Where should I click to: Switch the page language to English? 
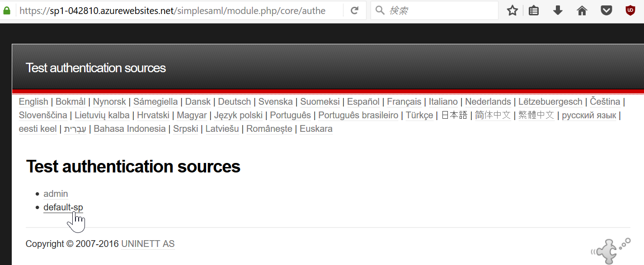pyautogui.click(x=33, y=102)
